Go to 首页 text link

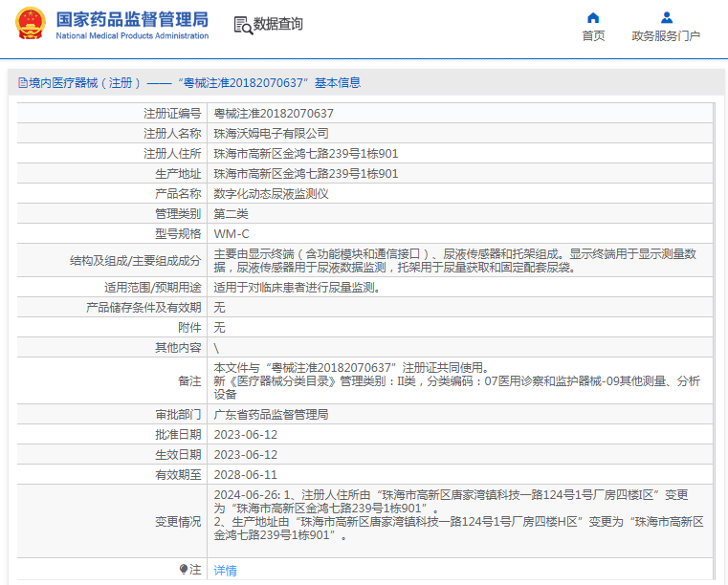coord(593,35)
